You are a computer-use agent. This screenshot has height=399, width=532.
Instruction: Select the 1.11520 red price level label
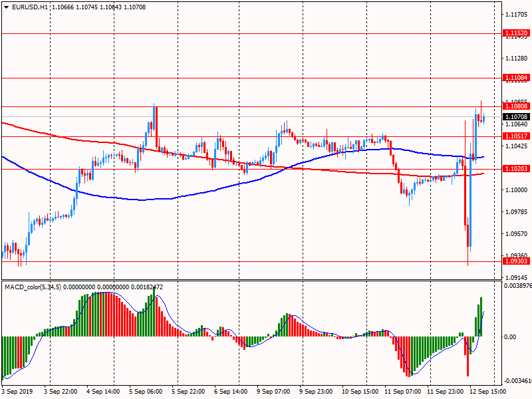(x=516, y=33)
